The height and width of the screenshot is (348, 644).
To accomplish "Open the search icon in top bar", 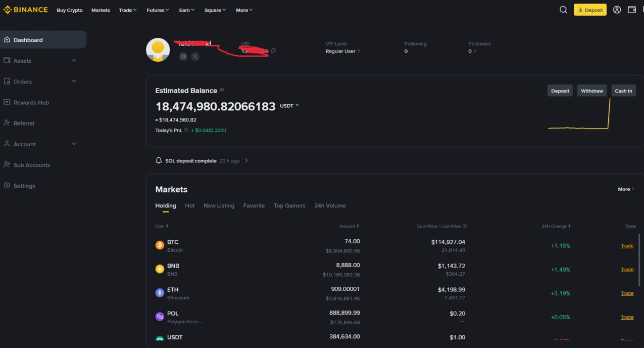I will 563,10.
